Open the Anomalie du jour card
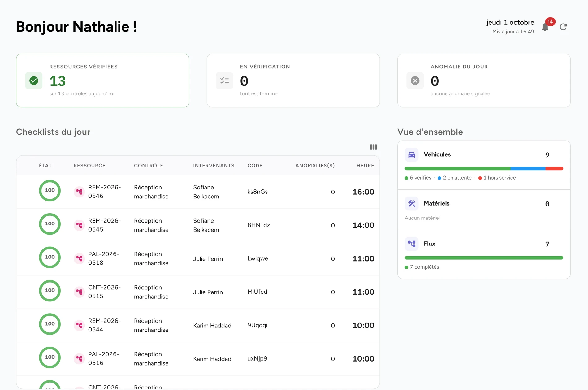The image size is (588, 390). (484, 80)
